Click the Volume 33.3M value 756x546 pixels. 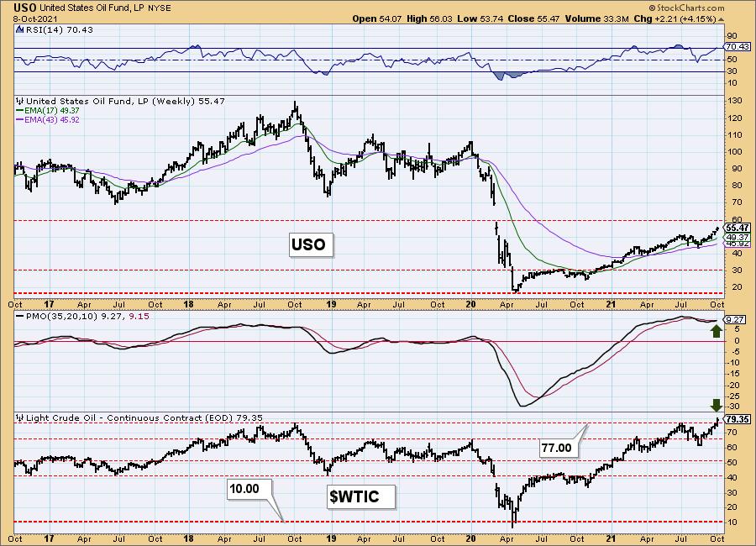tap(596, 18)
